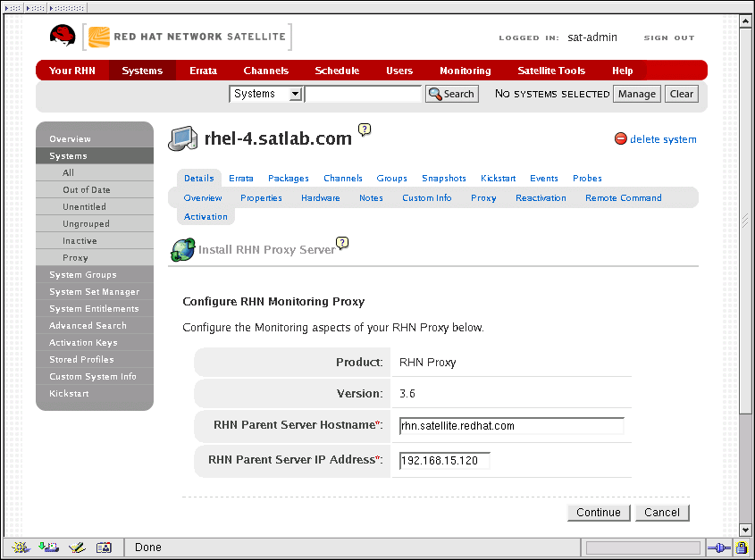Click the RHN Parent Server IP Address field
The image size is (755, 560).
click(445, 461)
